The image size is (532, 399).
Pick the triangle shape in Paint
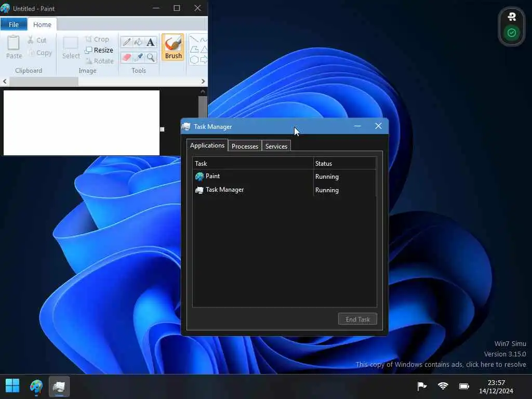click(204, 49)
